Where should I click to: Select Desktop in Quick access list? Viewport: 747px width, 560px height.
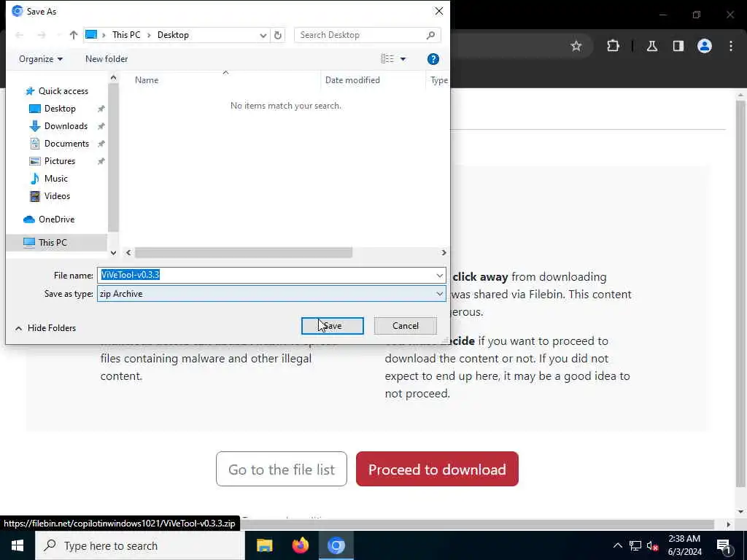(60, 109)
